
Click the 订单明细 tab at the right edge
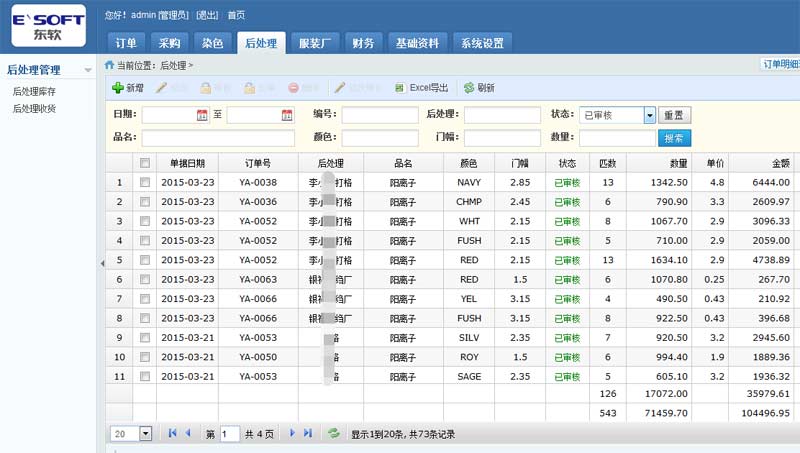[x=780, y=64]
